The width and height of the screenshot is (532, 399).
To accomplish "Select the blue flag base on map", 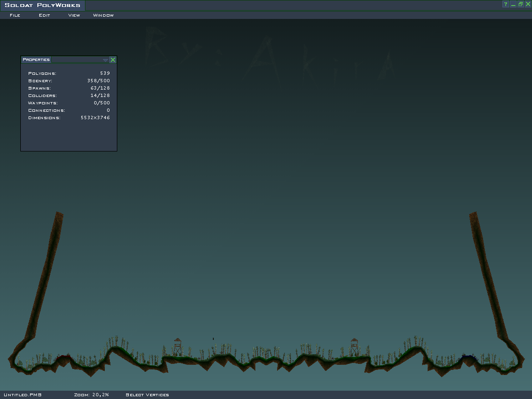I will click(469, 357).
